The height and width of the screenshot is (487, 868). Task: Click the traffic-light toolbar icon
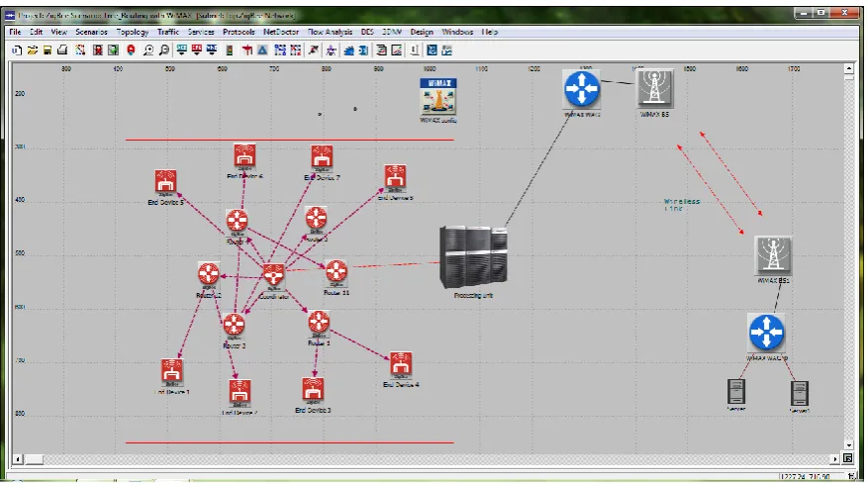(x=230, y=50)
